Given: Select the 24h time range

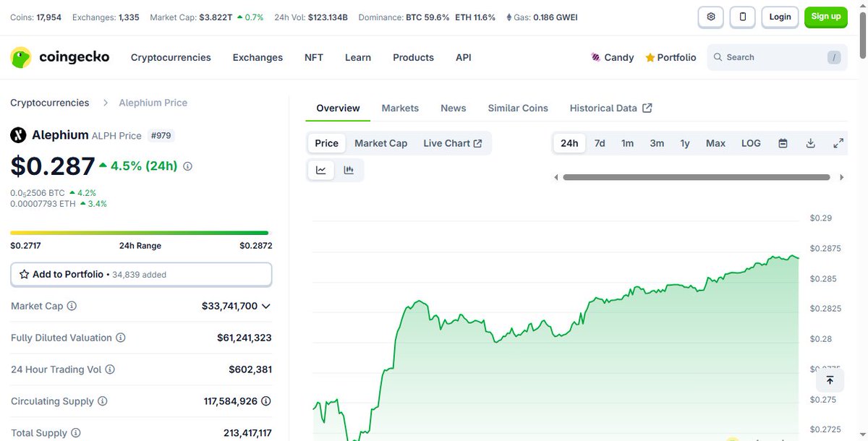Looking at the screenshot, I should [x=569, y=143].
